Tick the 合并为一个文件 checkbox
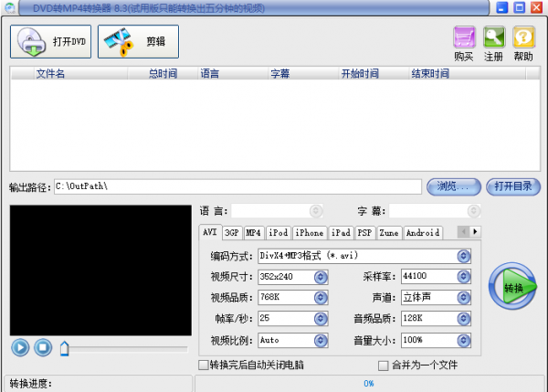 (x=384, y=366)
